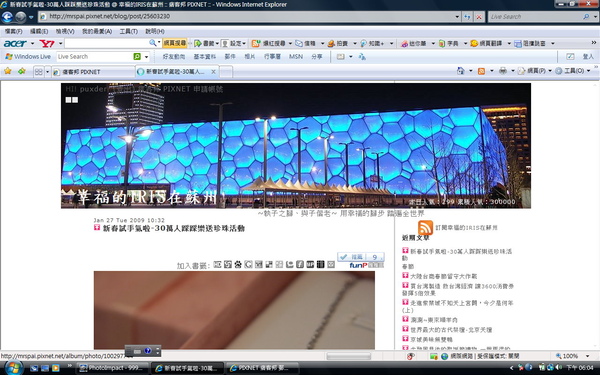Click the 網頁翻譯 page translate toolbar icon
600x375 pixels.
point(474,44)
